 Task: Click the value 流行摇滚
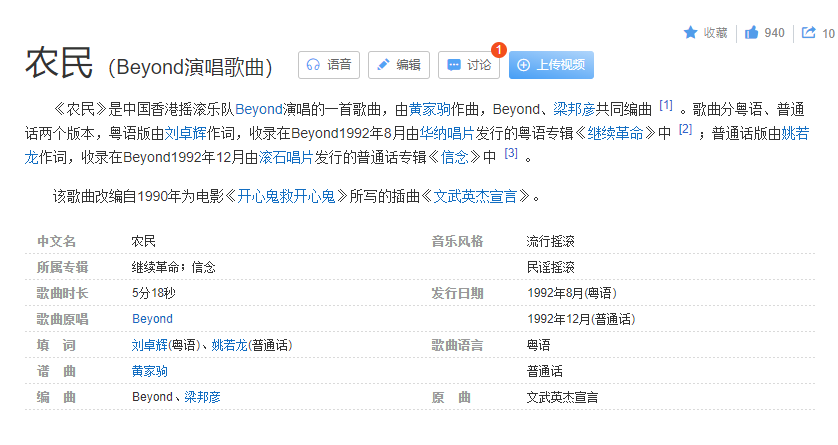(x=550, y=241)
